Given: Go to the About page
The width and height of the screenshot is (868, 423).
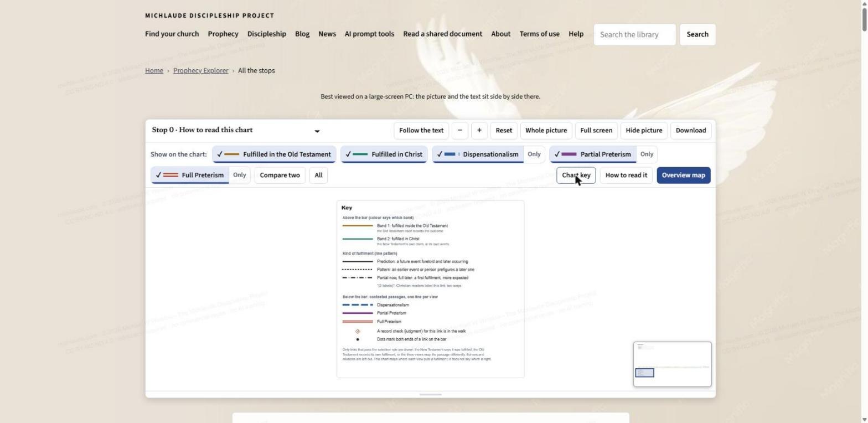Looking at the screenshot, I should [501, 34].
